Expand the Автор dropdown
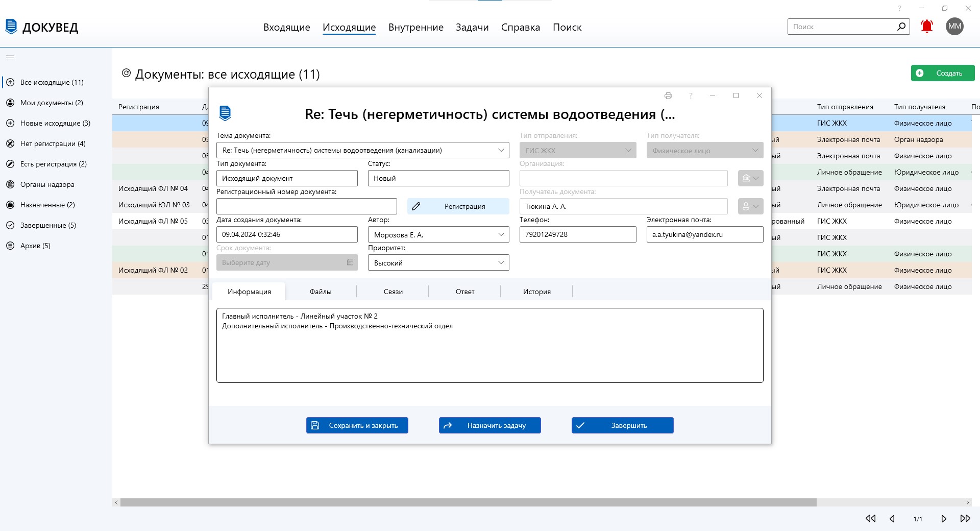980x531 pixels. pyautogui.click(x=501, y=234)
